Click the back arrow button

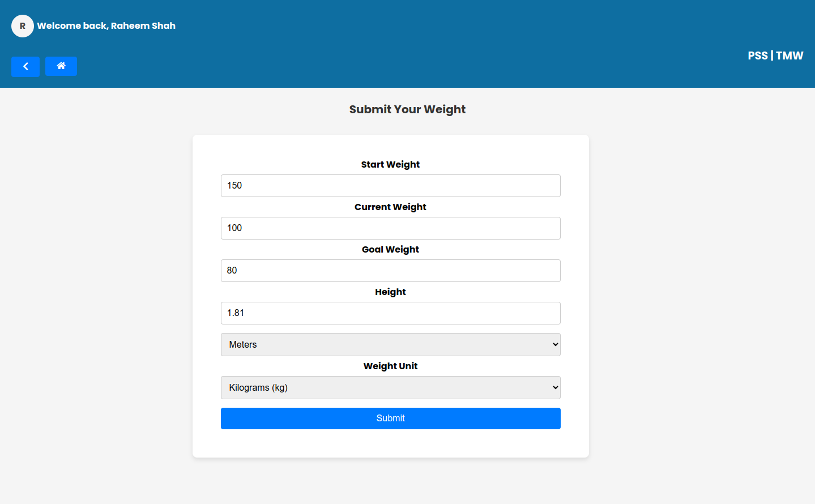(25, 66)
